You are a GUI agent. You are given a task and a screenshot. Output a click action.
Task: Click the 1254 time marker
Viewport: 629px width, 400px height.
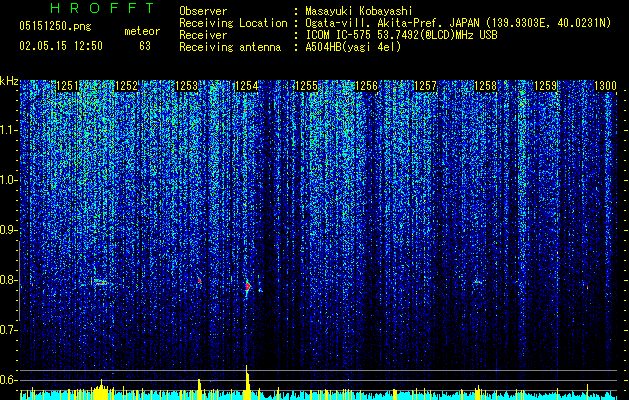[247, 86]
